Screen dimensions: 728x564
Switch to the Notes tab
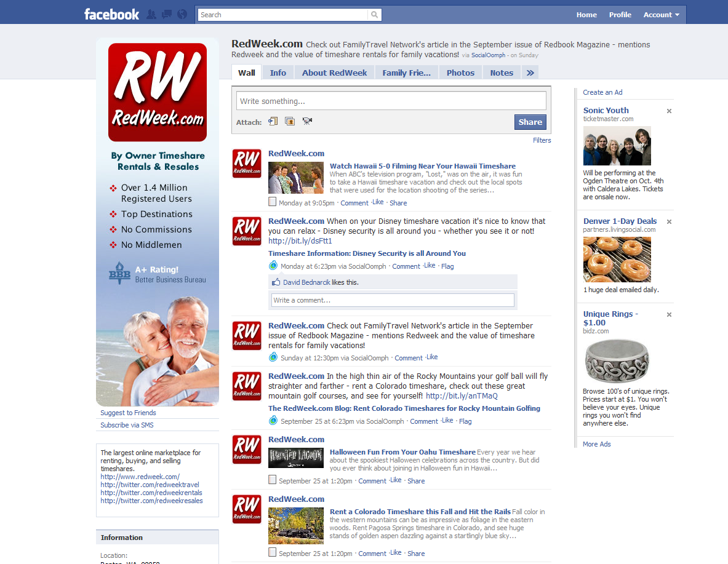(x=502, y=73)
